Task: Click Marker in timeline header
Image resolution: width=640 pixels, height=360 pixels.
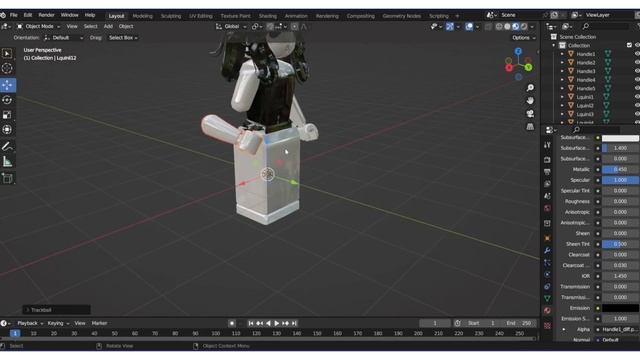Action: coord(99,323)
